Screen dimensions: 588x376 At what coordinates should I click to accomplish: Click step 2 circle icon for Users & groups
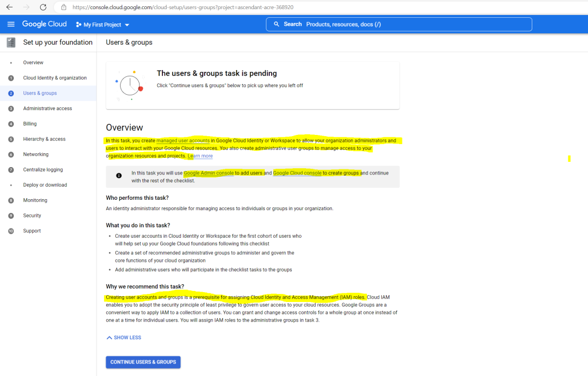(11, 94)
